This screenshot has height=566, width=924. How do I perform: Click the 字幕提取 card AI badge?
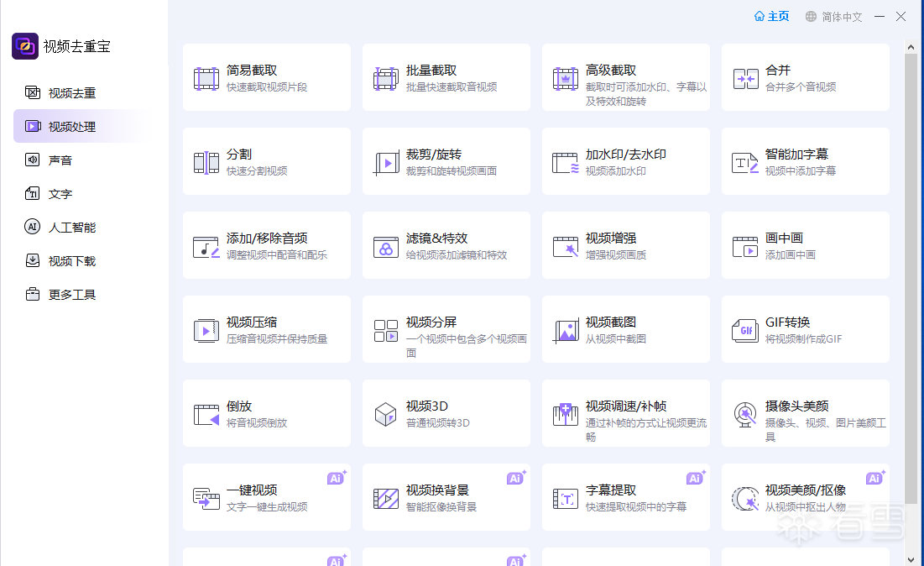[x=697, y=478]
